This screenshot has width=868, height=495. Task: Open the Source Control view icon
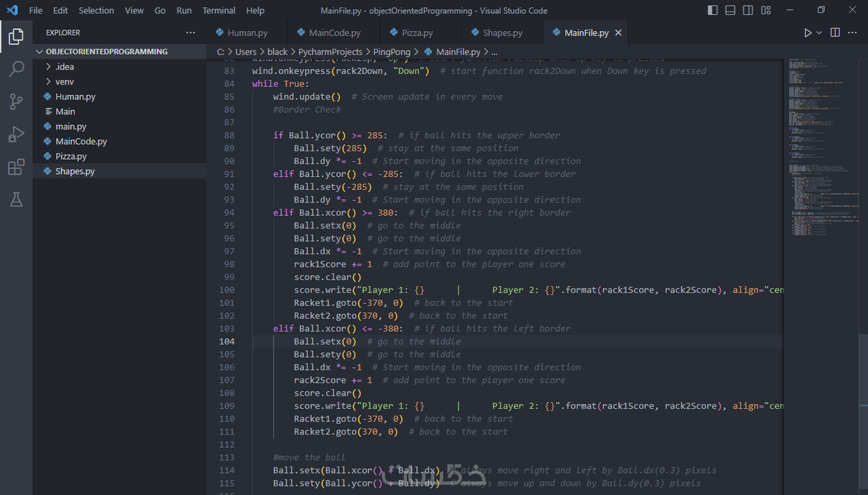point(16,102)
